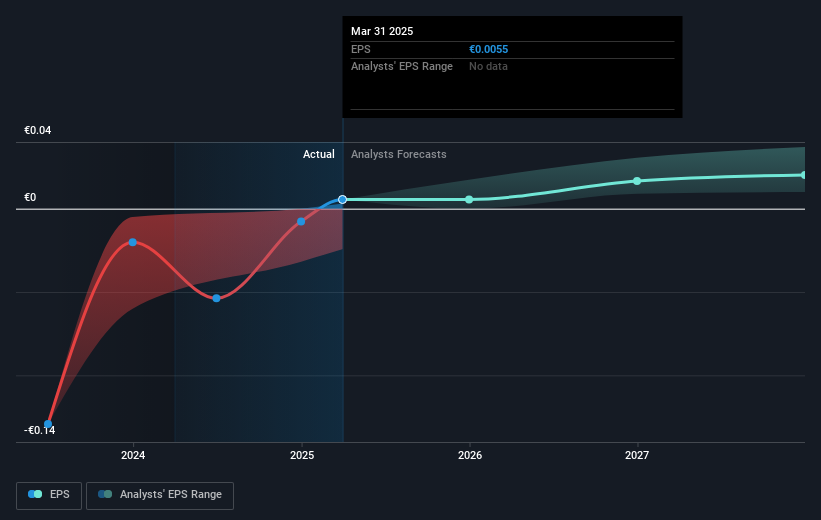Click Analysts' EPS Range label in tooltip
821x520 pixels.
[402, 67]
